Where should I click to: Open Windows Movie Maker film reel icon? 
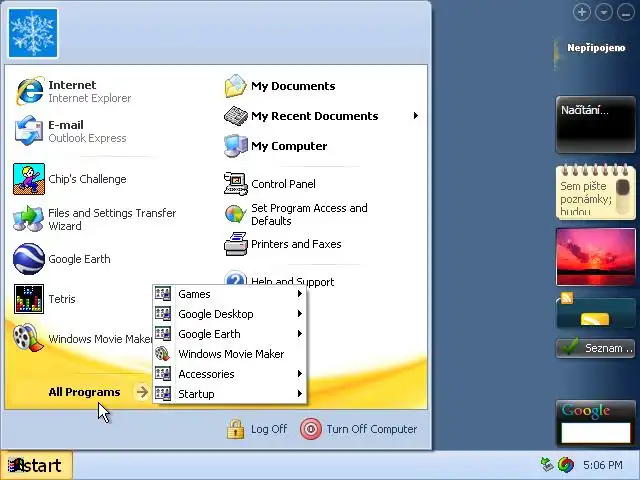pyautogui.click(x=28, y=338)
